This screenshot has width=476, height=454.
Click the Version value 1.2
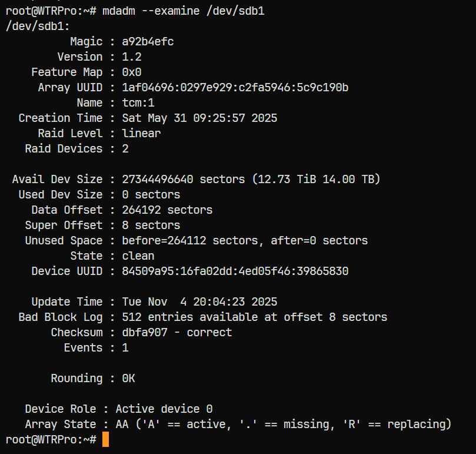(x=132, y=57)
